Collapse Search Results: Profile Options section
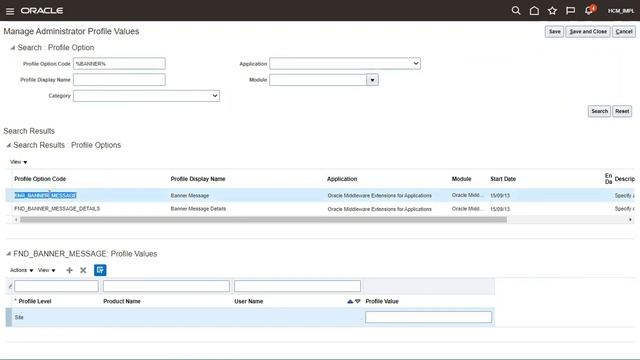Viewport: 640px width, 360px height. pos(9,145)
